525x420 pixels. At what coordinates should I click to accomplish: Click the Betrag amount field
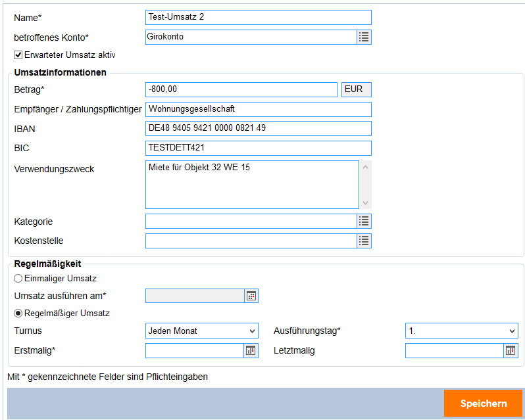[x=241, y=89]
